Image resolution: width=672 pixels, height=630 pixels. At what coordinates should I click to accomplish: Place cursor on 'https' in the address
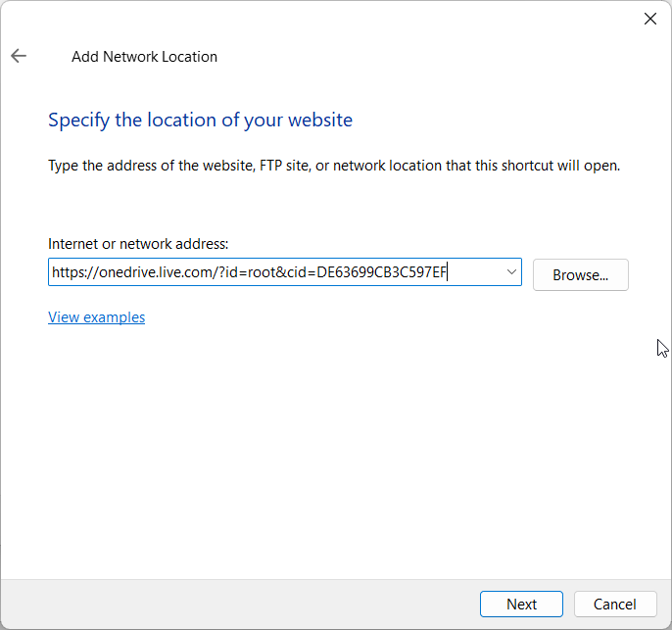coord(69,272)
